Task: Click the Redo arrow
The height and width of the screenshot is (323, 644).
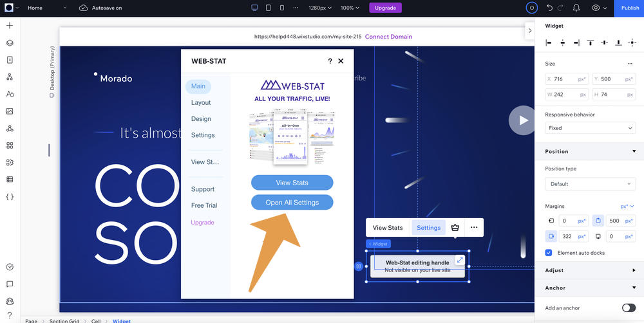Action: (560, 8)
